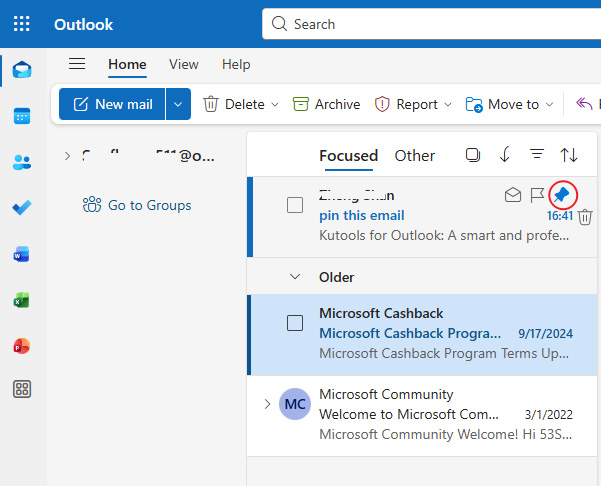Click the Delete button
601x486 pixels.
click(x=234, y=104)
